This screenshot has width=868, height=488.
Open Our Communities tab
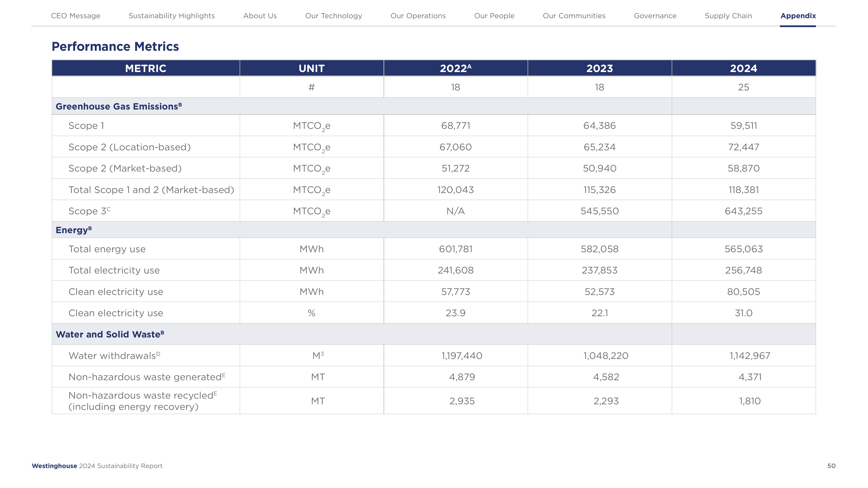tap(574, 16)
